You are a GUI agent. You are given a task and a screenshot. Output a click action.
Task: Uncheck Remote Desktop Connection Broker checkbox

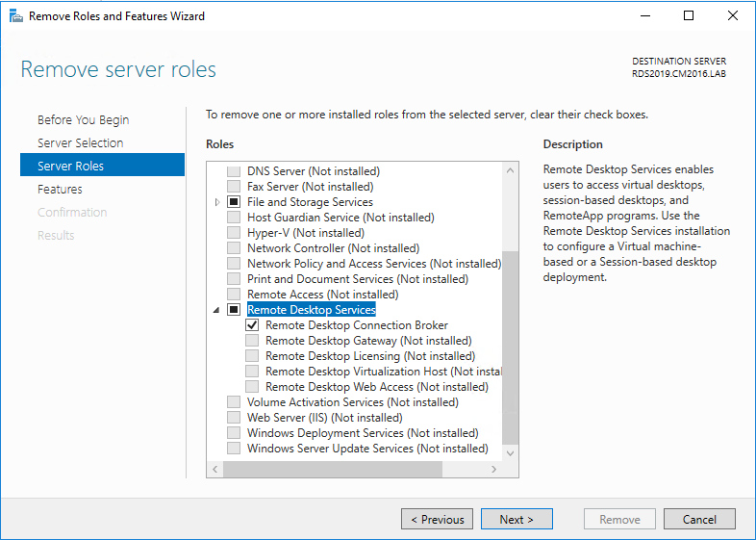coord(252,325)
